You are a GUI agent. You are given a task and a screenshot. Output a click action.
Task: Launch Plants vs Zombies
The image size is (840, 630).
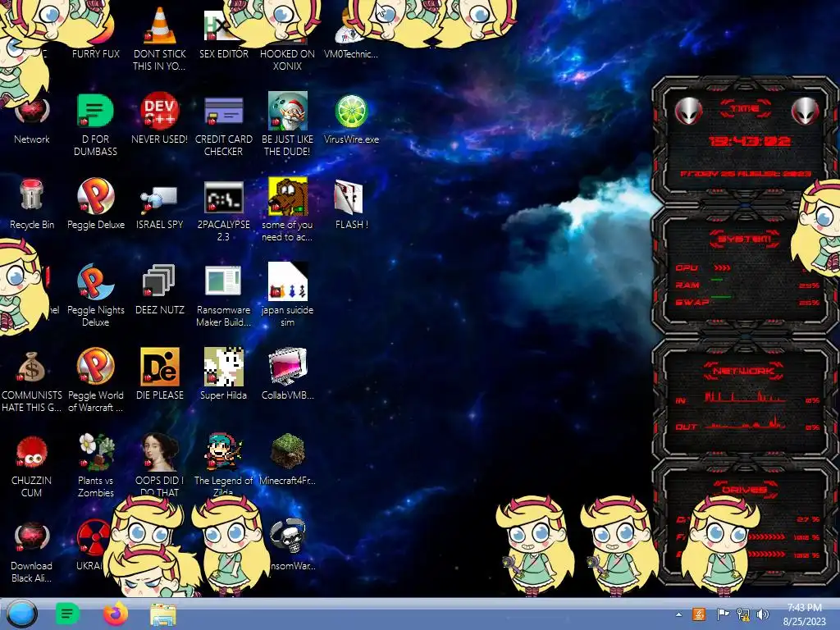(96, 465)
